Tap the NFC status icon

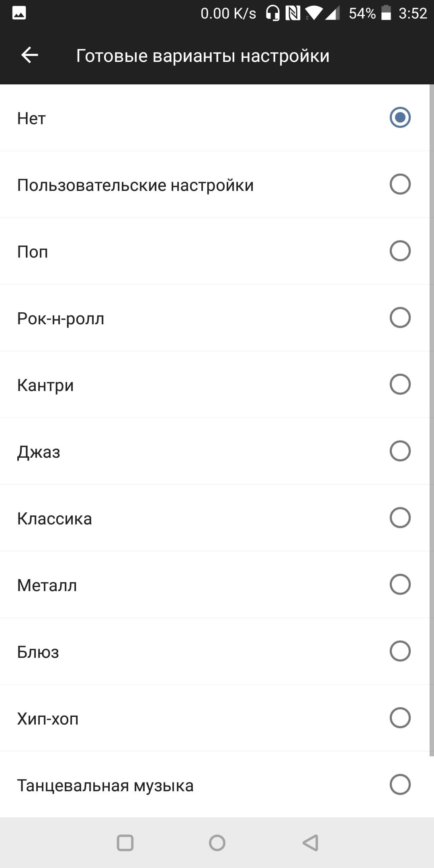[293, 13]
